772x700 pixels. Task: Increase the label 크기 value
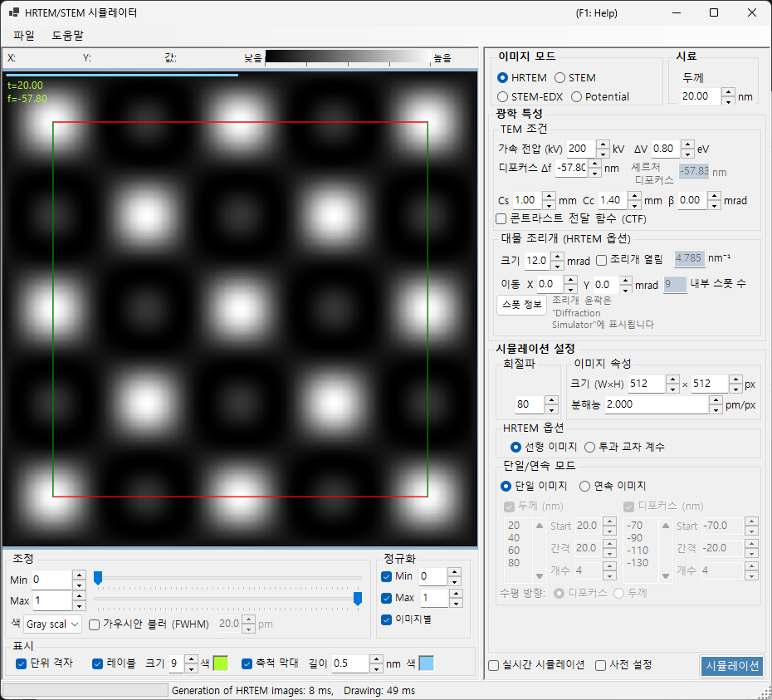tap(191, 659)
